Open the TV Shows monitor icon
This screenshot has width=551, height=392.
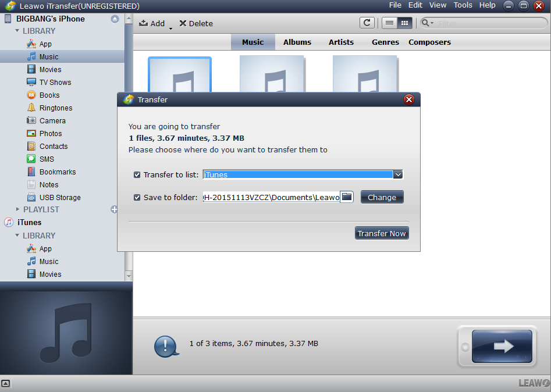tap(31, 82)
